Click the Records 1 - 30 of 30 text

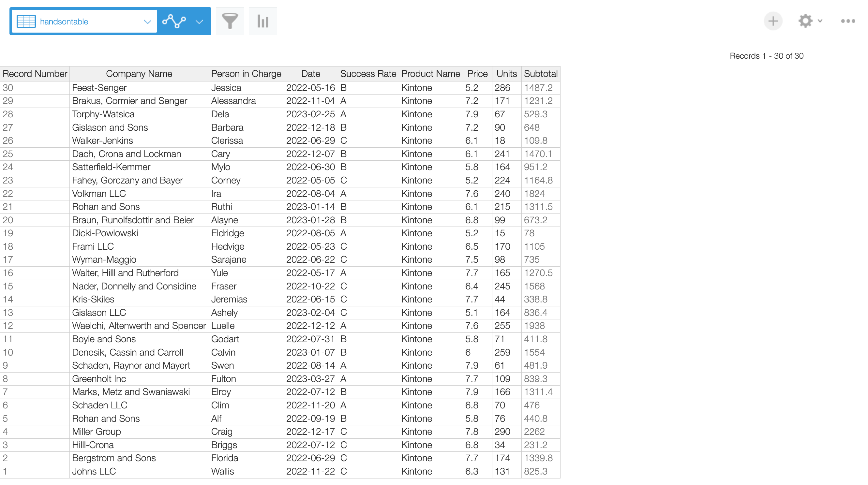767,56
